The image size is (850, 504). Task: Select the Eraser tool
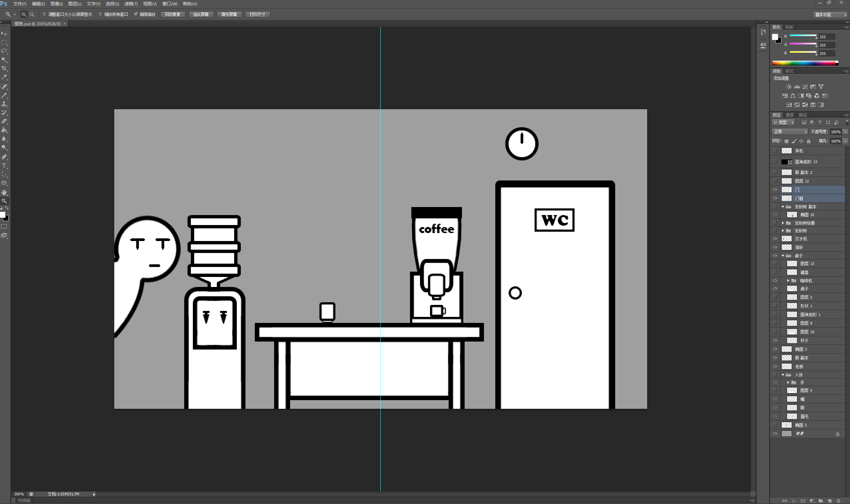tap(4, 121)
